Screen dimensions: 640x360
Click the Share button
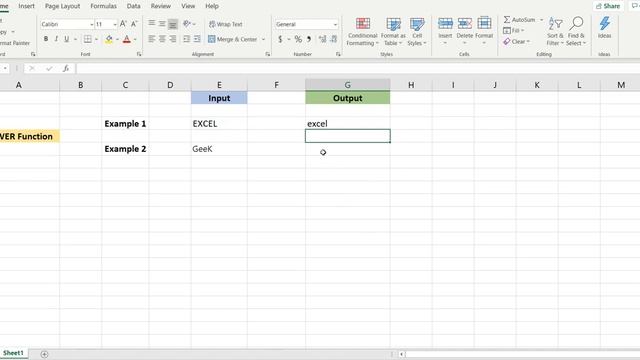608,6
